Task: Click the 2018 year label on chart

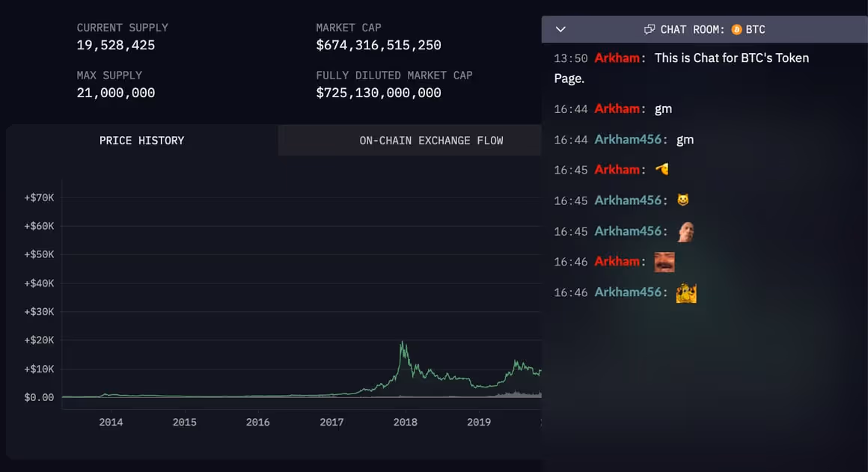Action: 406,422
